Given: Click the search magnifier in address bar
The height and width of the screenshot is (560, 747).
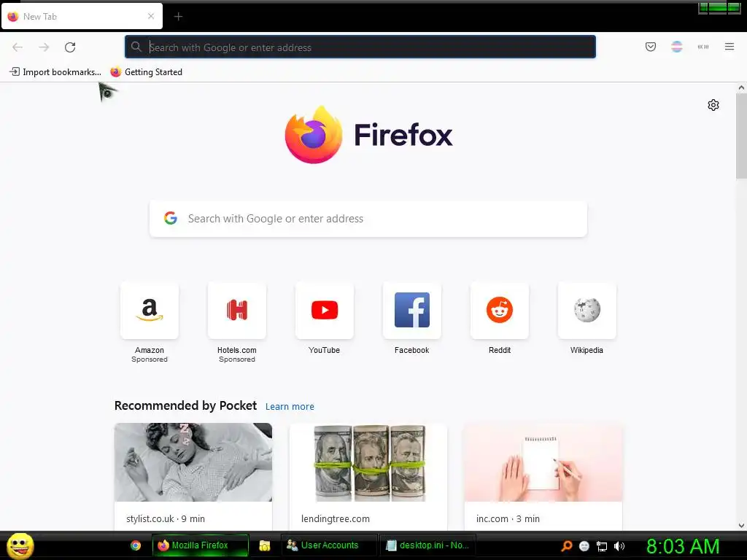Looking at the screenshot, I should [x=136, y=47].
